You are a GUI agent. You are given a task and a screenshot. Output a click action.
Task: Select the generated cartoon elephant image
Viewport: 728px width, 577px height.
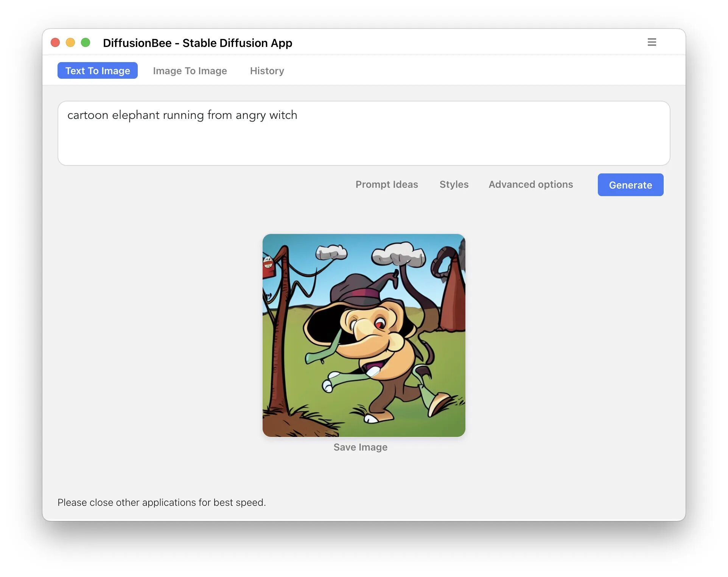(x=364, y=335)
